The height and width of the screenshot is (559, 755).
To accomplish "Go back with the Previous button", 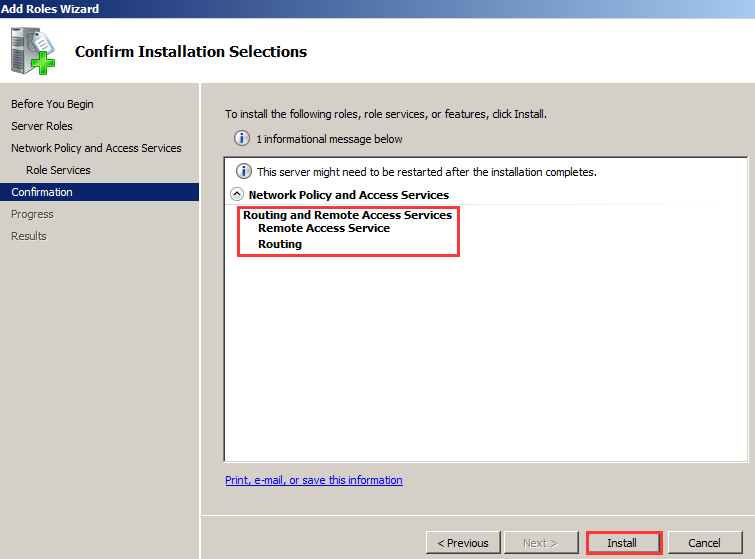I will 463,543.
